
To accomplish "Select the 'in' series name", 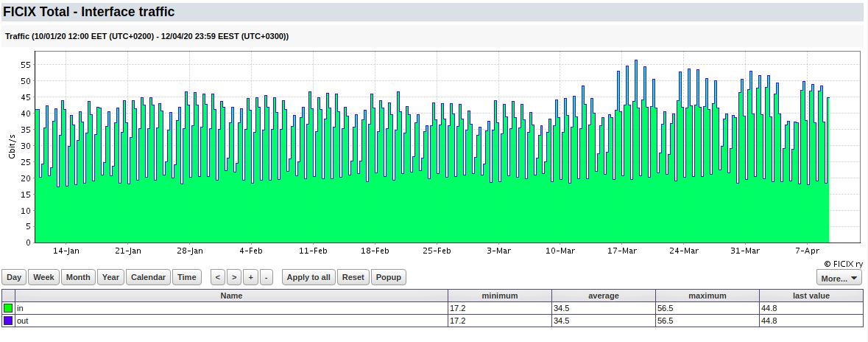I will coord(21,307).
